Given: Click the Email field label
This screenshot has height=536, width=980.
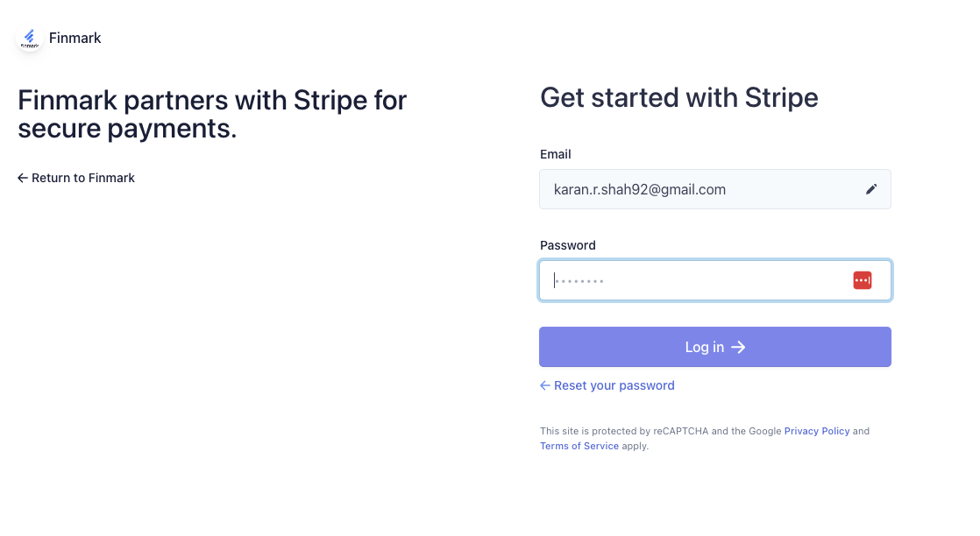Looking at the screenshot, I should [x=556, y=154].
